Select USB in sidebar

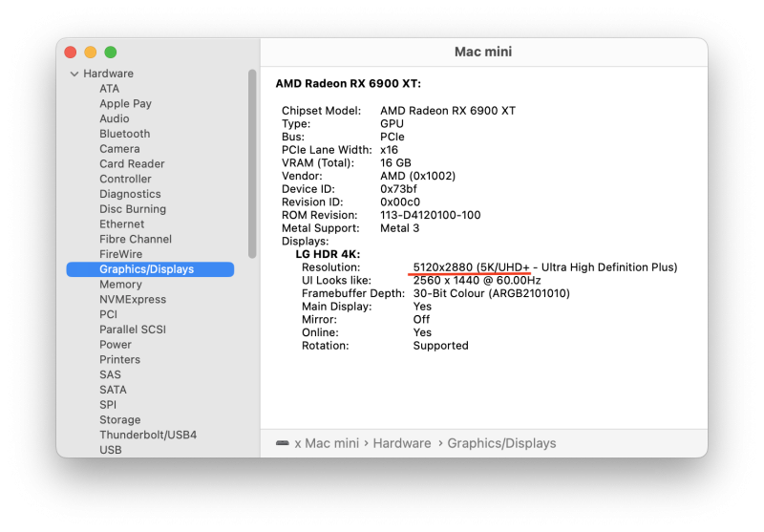pos(111,450)
